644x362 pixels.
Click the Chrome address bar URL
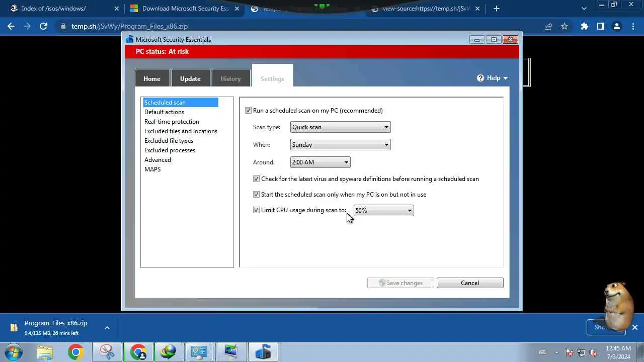[129, 26]
